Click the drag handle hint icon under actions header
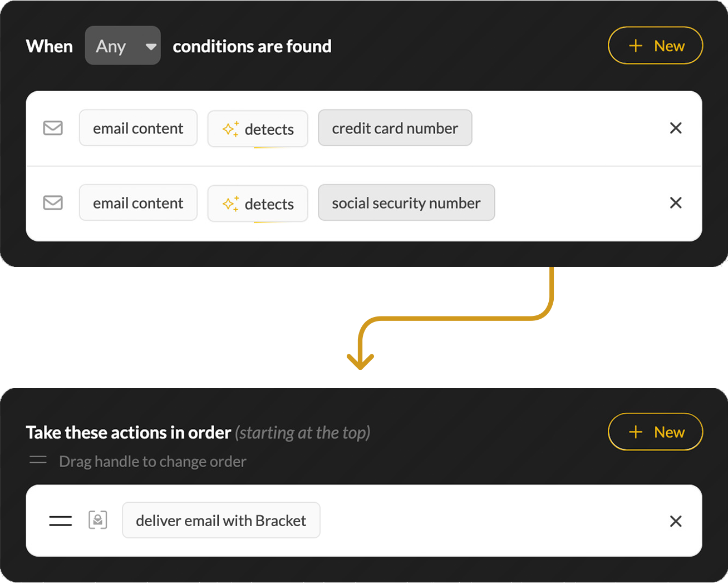The height and width of the screenshot is (584, 728). tap(38, 461)
